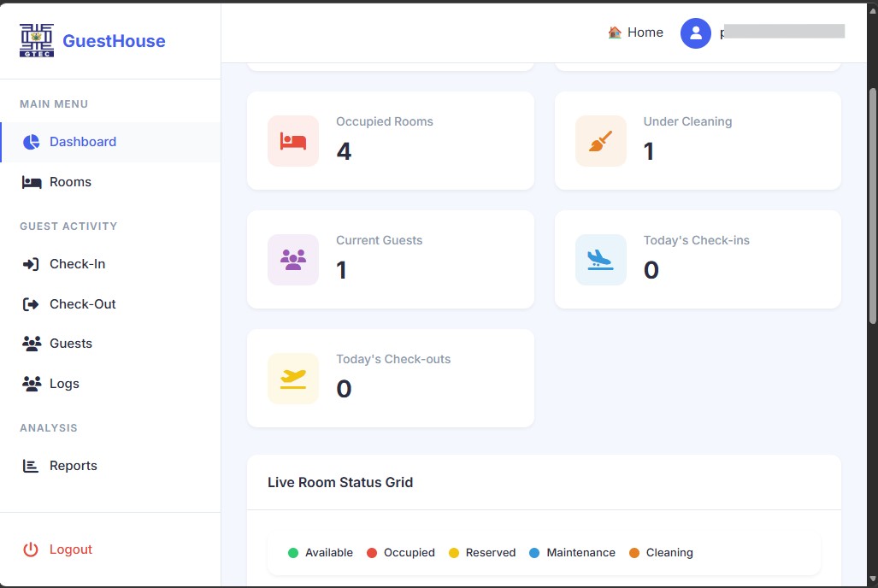Click the GuestHouse logo icon
This screenshot has width=878, height=588.
pos(37,40)
